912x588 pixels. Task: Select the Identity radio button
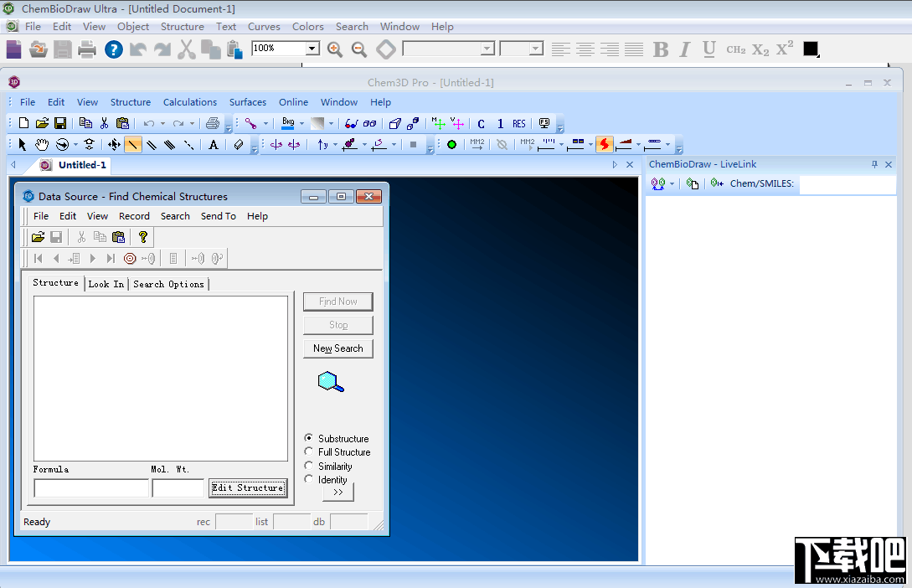[x=308, y=478]
